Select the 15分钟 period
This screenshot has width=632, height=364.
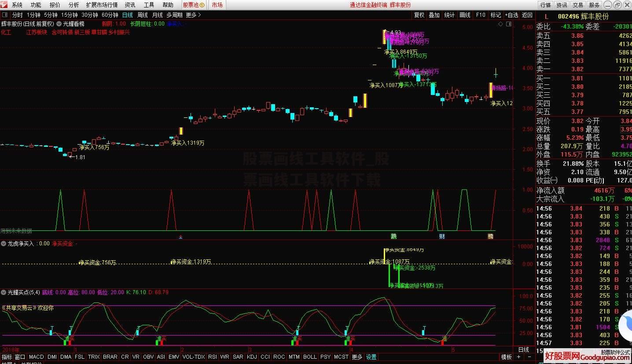pos(70,15)
